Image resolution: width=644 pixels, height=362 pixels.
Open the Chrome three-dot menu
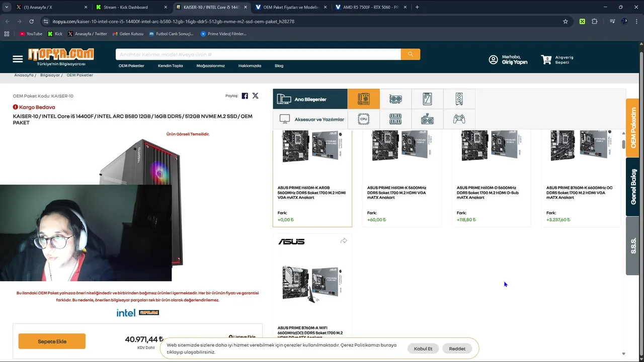[637, 22]
